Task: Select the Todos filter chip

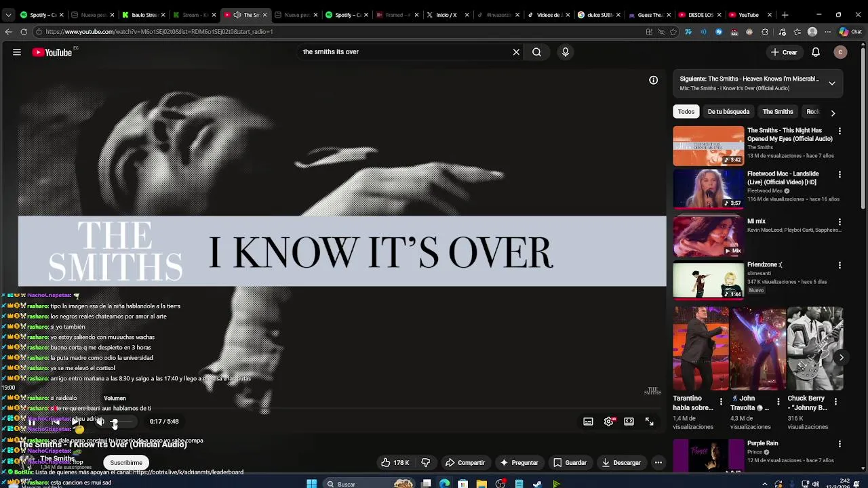Action: [x=686, y=112]
